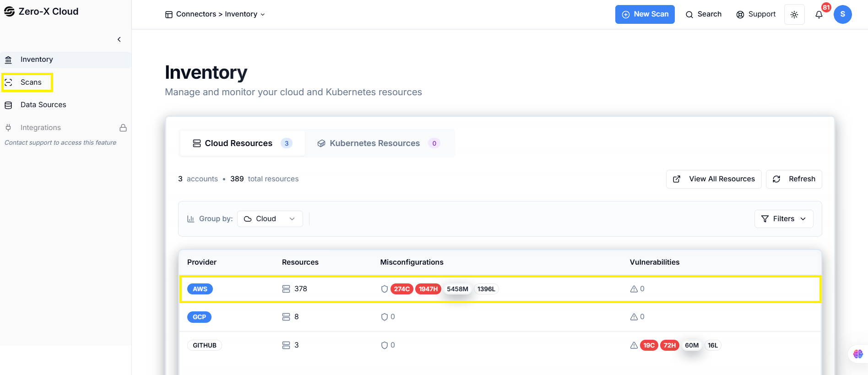This screenshot has width=868, height=375.
Task: Click the 60M medium vulnerabilities badge
Action: (692, 345)
